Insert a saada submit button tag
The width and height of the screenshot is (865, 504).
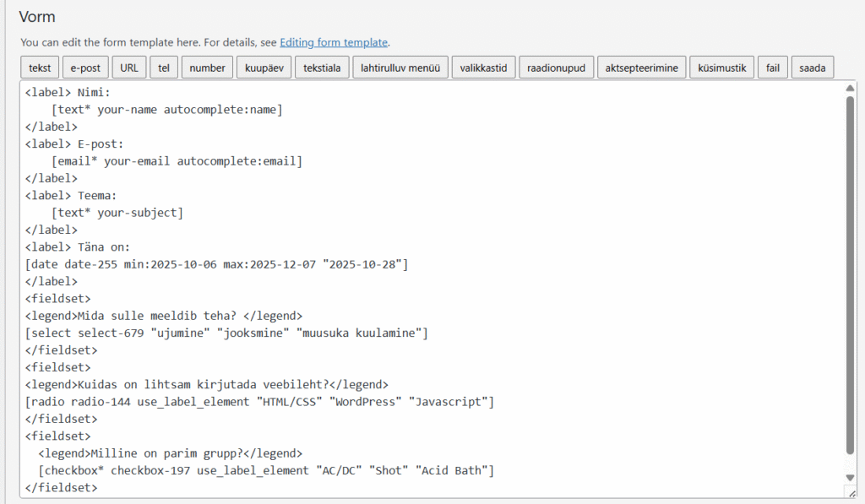coord(812,68)
